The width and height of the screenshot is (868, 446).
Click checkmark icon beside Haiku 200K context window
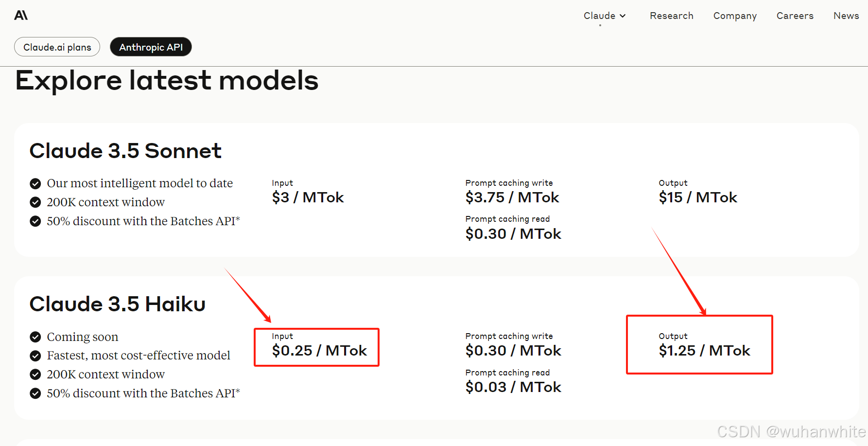click(35, 375)
